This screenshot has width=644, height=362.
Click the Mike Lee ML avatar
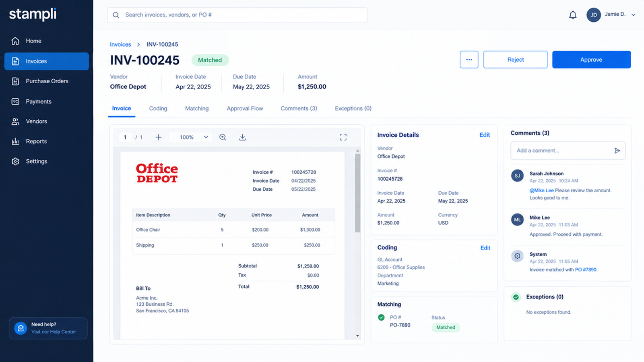517,220
